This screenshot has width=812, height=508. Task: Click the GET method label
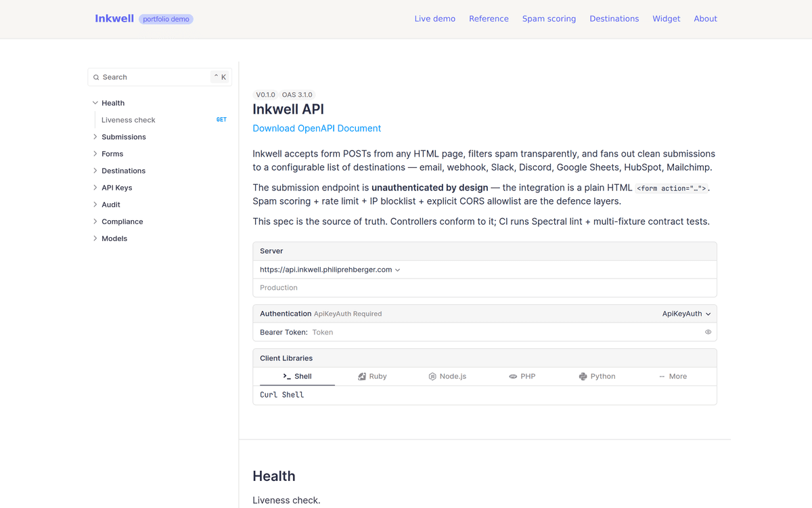[x=221, y=120]
